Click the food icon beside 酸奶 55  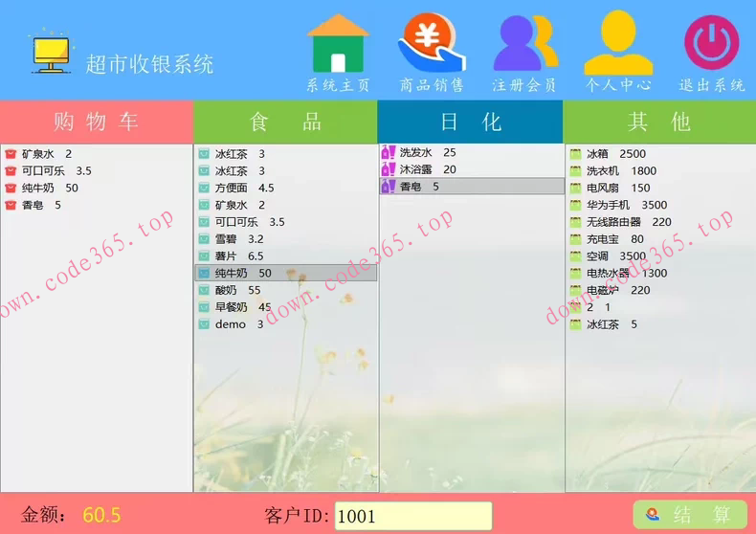click(204, 290)
